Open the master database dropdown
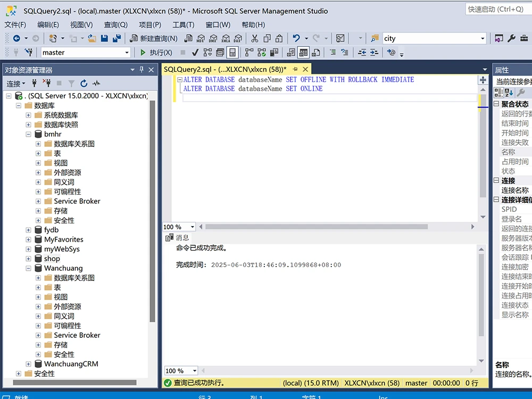532x399 pixels. pos(127,53)
